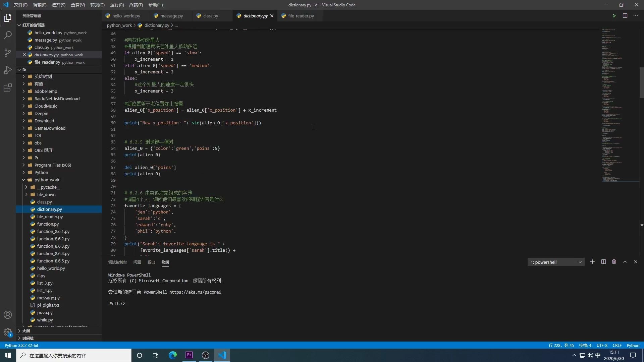Screen dimensions: 644x362
Task: Expand the 时间线 section
Action: (28, 338)
